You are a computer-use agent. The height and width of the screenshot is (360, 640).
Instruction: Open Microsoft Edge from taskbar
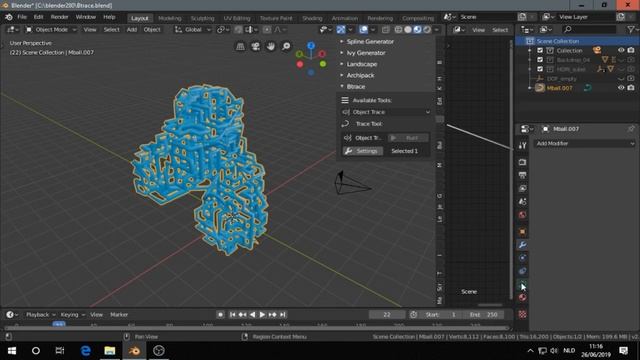click(85, 351)
